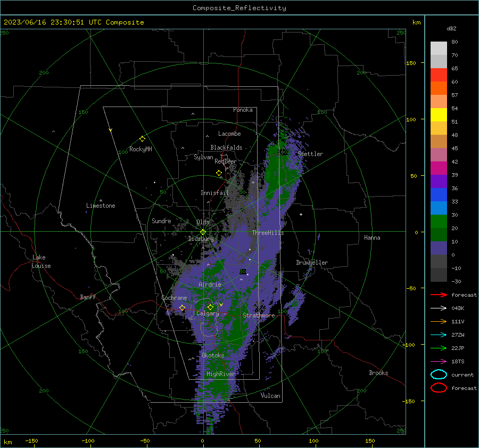Click the yellow diamond marker above Calgary label
Screen dimensions: 479x448
click(x=210, y=307)
